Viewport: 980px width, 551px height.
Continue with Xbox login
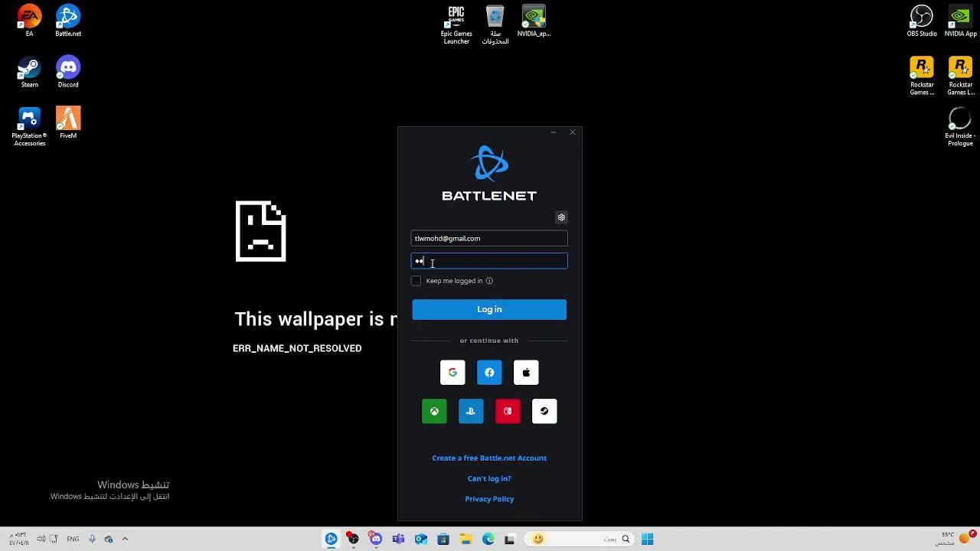click(434, 412)
